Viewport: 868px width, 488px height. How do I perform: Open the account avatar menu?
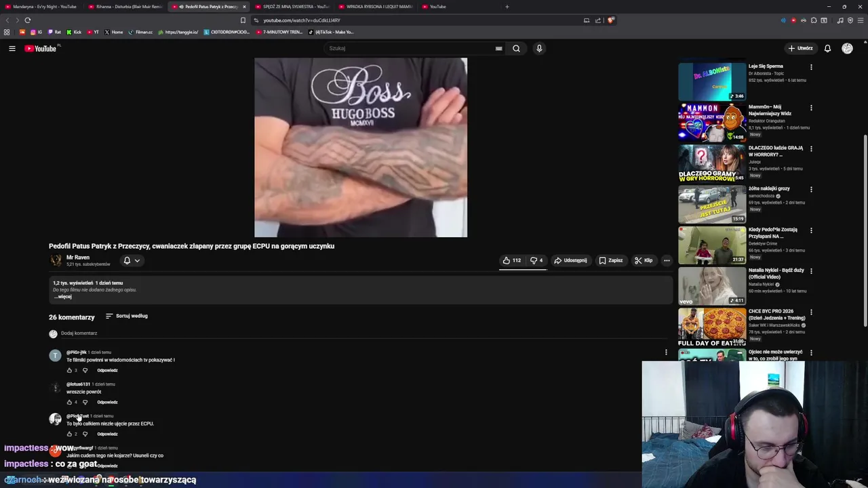847,48
